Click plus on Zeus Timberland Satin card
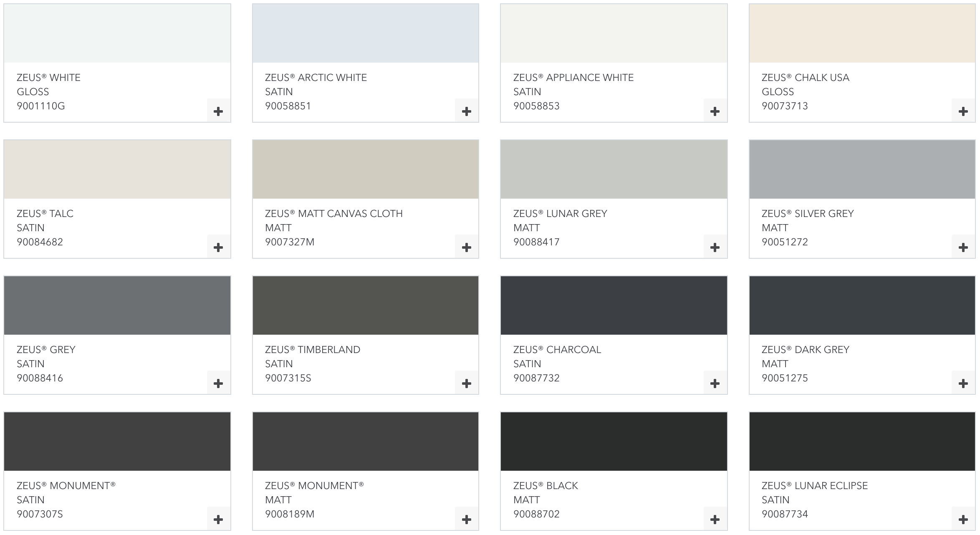 point(467,383)
